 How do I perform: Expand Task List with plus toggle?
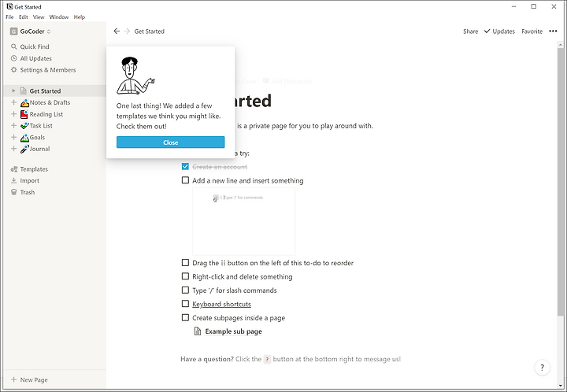(13, 125)
